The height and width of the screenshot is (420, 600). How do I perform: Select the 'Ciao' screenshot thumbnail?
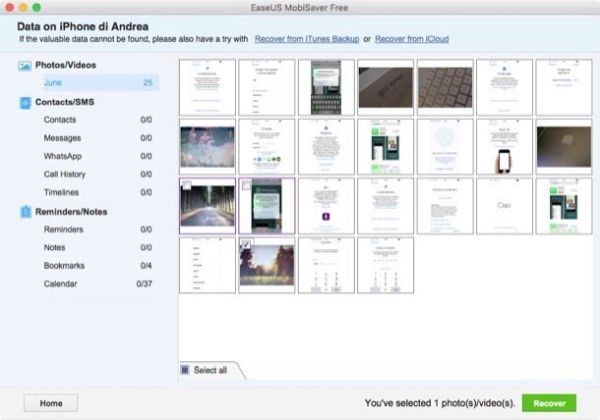pyautogui.click(x=505, y=206)
